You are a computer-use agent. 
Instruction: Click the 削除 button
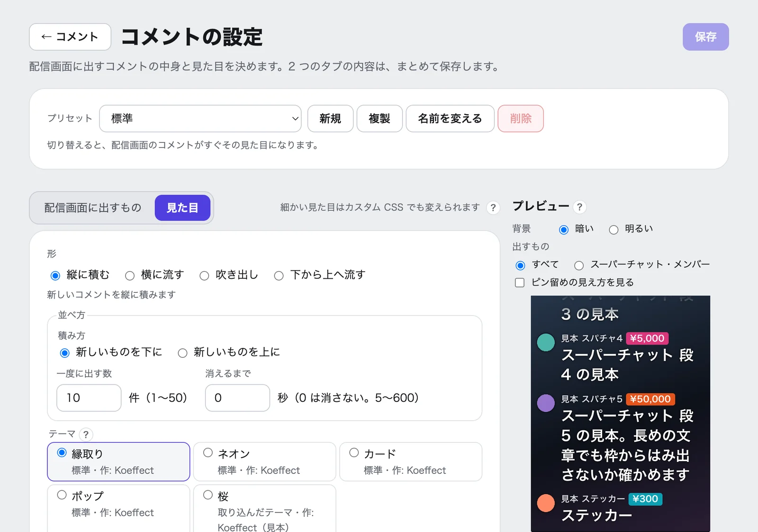pyautogui.click(x=521, y=118)
